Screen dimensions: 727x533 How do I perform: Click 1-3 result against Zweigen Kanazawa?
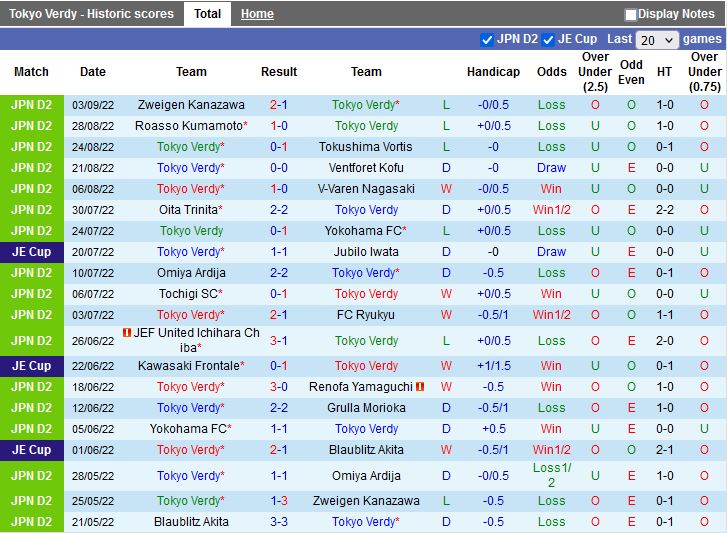279,501
